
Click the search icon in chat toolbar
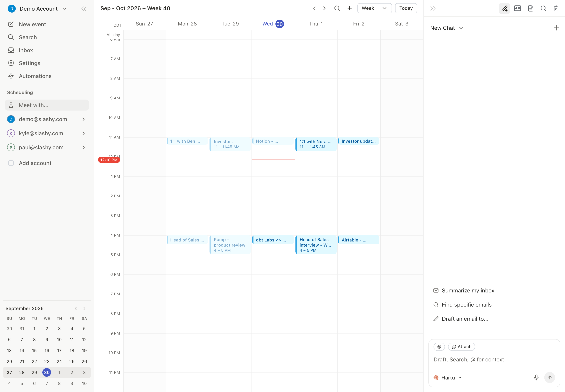pyautogui.click(x=543, y=9)
